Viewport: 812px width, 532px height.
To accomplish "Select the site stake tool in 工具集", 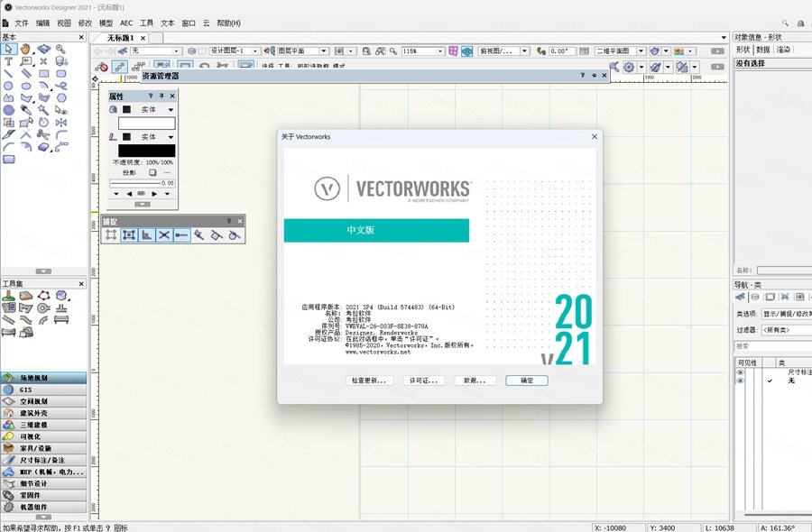I will tap(8, 296).
